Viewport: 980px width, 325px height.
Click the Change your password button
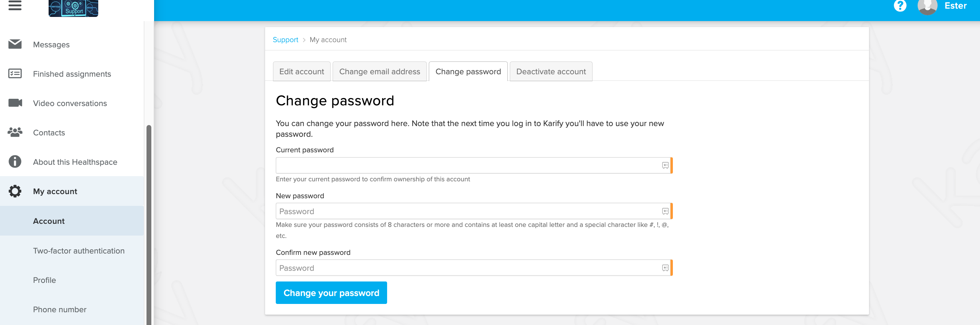(x=331, y=293)
